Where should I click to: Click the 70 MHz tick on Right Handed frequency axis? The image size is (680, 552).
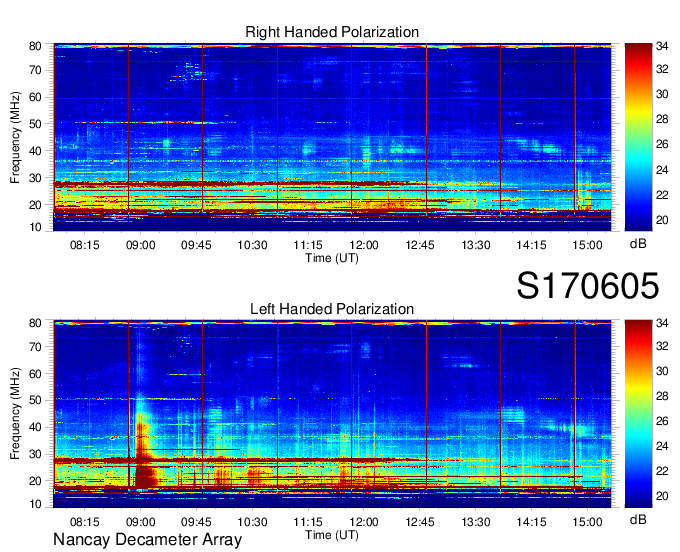(x=35, y=70)
